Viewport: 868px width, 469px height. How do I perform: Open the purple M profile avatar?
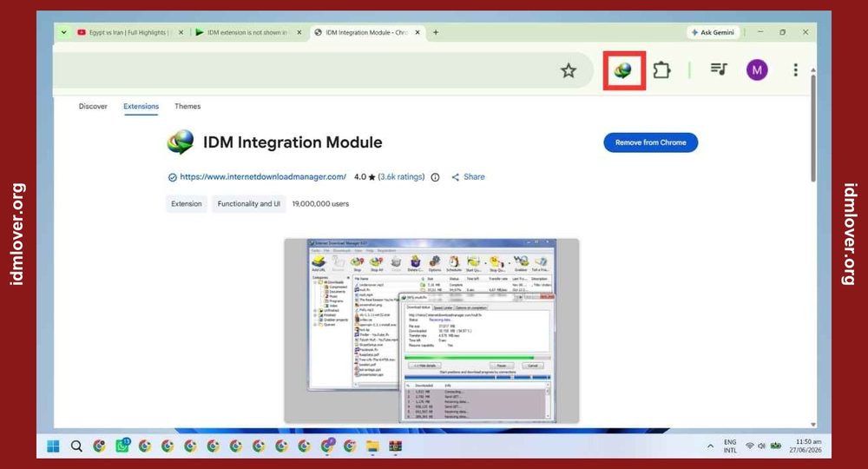pyautogui.click(x=757, y=69)
